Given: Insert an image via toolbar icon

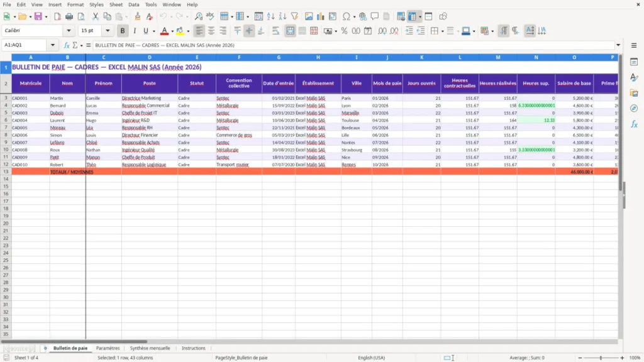Looking at the screenshot, I should [309, 16].
